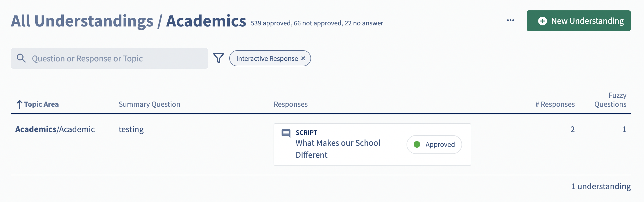Sort by # Responses column header
The height and width of the screenshot is (202, 644).
point(555,104)
